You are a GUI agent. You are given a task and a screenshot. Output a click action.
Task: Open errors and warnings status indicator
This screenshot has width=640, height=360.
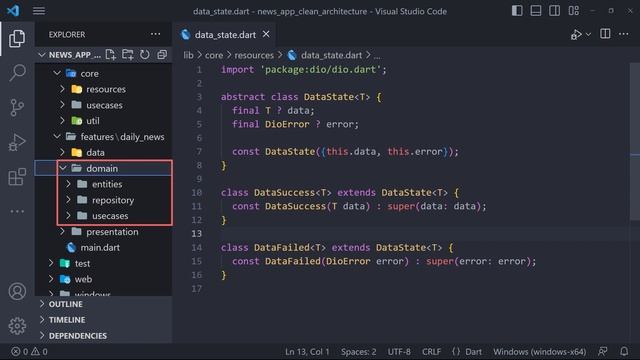click(x=29, y=351)
